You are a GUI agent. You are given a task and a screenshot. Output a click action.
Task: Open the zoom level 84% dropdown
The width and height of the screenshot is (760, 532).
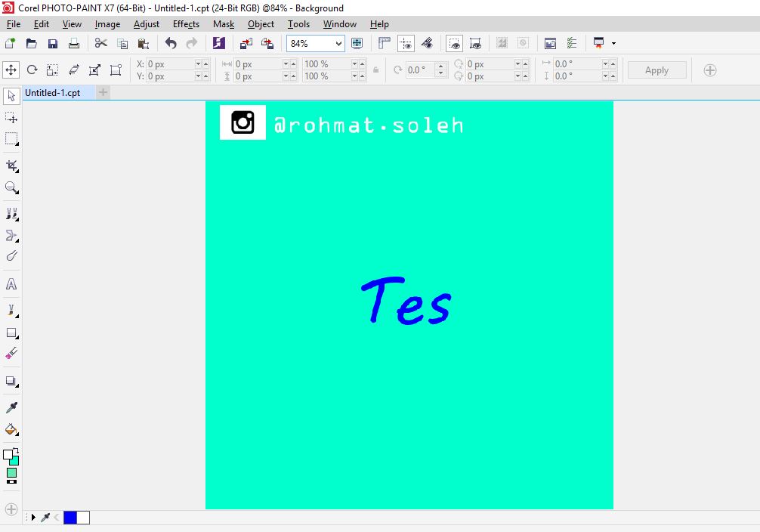(338, 44)
